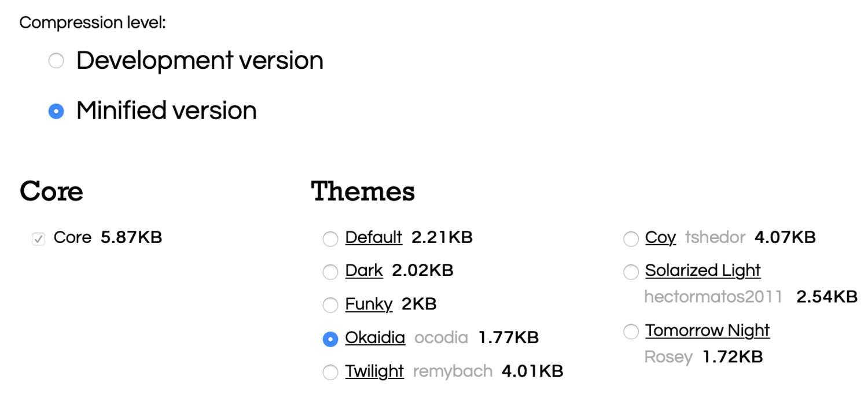Screen dimensions: 868x401
Task: Select the Minified version radio button
Action: pyautogui.click(x=56, y=110)
